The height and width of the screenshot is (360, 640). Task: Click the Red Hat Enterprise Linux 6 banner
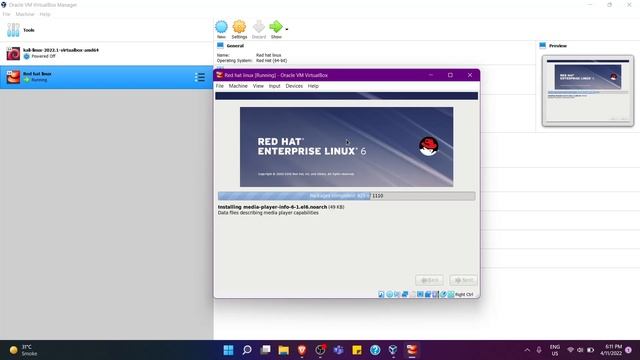tap(347, 147)
